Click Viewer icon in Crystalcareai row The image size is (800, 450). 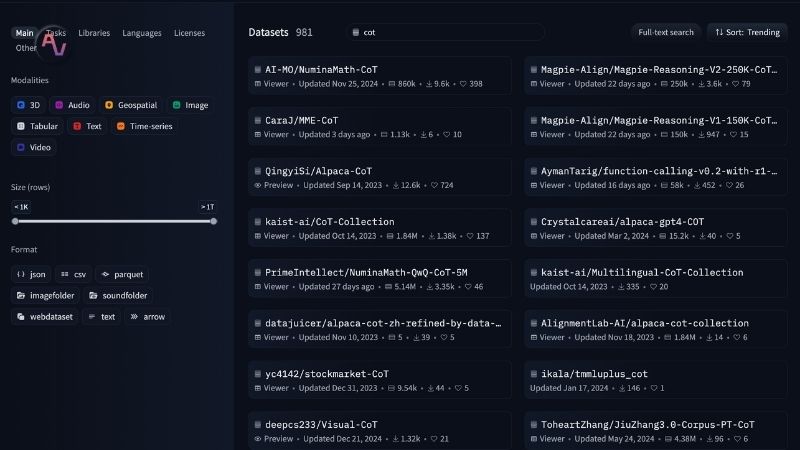(534, 236)
